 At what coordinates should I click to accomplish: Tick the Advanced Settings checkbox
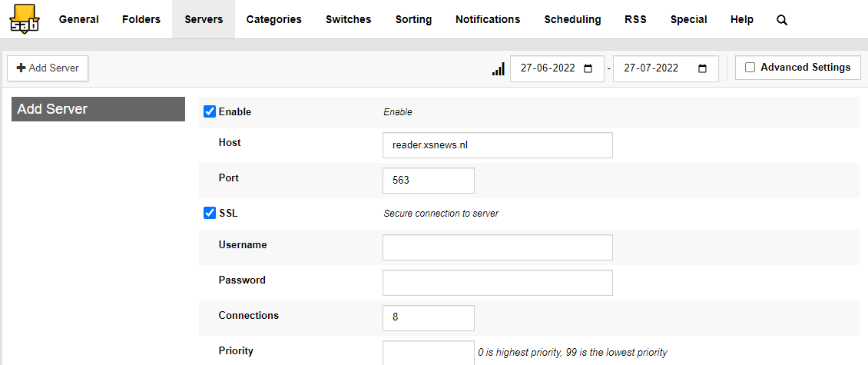pyautogui.click(x=750, y=68)
